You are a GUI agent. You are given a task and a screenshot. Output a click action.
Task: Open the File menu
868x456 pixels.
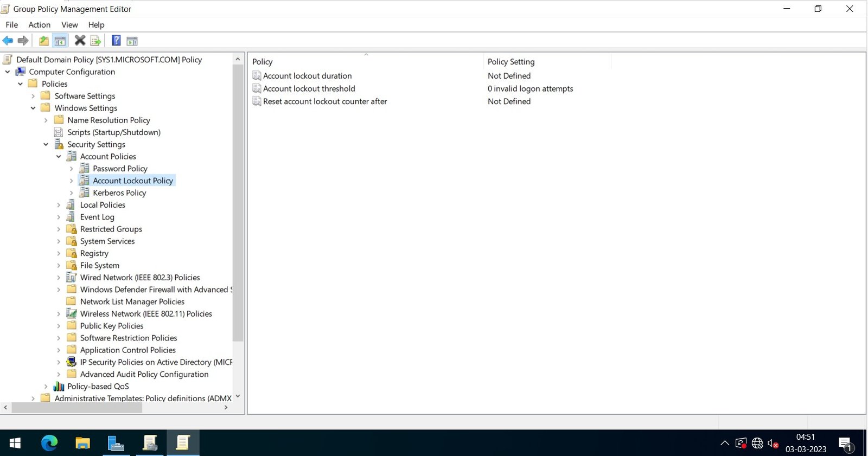(x=12, y=24)
